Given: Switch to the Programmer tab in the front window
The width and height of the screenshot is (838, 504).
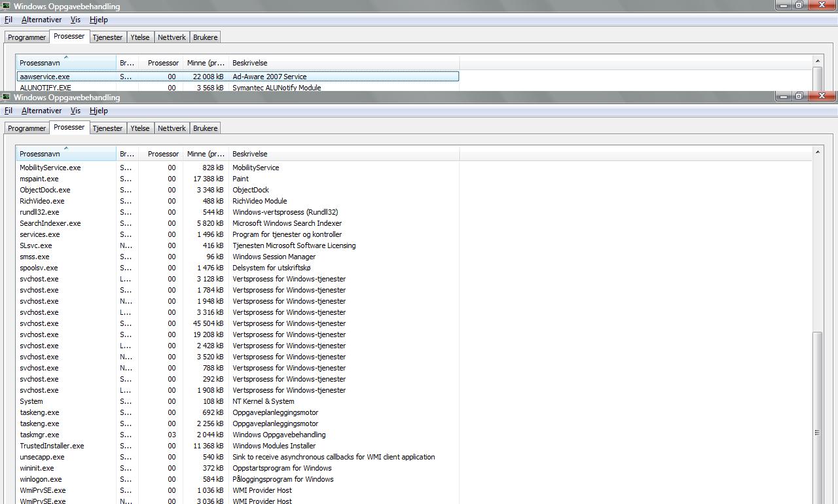Looking at the screenshot, I should 27,128.
